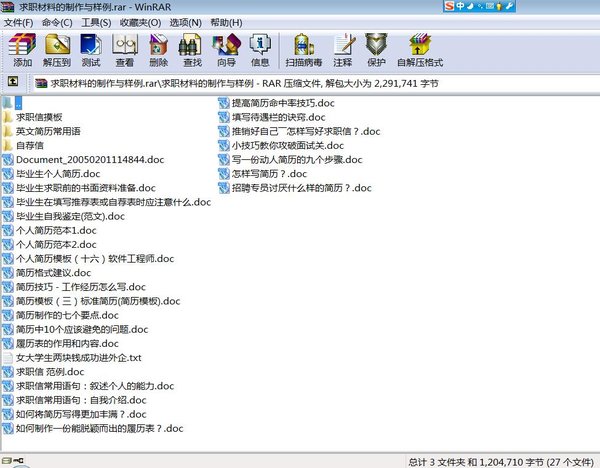Open the 文件(F) menu
The image size is (600, 468).
tap(18, 23)
